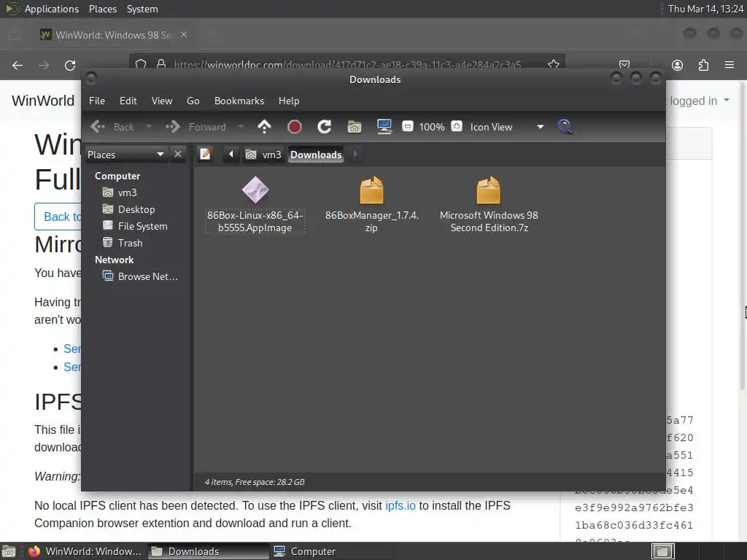Click the Firefox Pocket save icon
Screen dimensions: 747x560
[624, 65]
